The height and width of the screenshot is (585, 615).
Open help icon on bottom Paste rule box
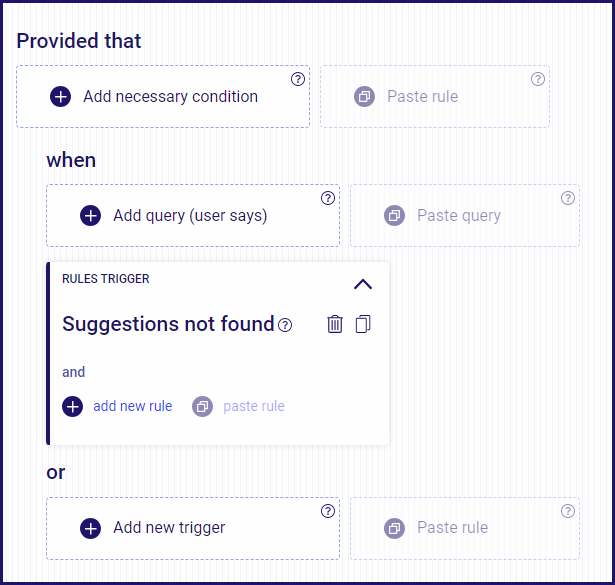click(x=568, y=511)
